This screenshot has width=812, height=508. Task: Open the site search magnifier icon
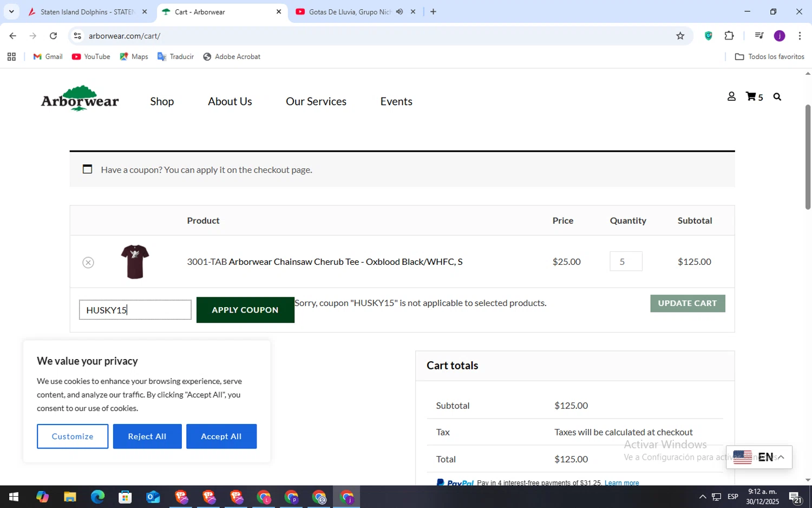[x=777, y=97]
